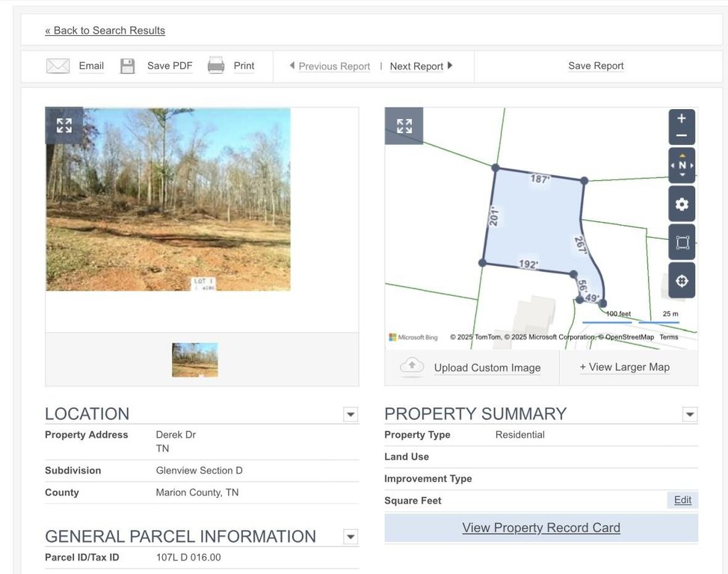Click the printer icon
The image size is (728, 574).
216,66
